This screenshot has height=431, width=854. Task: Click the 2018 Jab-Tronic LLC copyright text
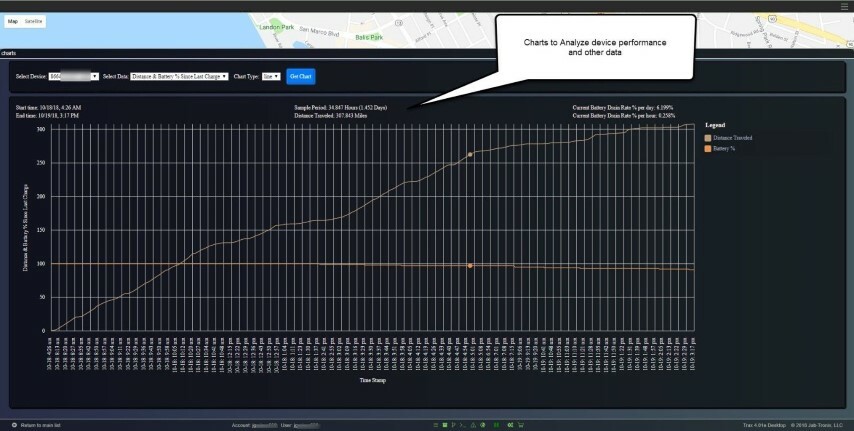[x=816, y=425]
